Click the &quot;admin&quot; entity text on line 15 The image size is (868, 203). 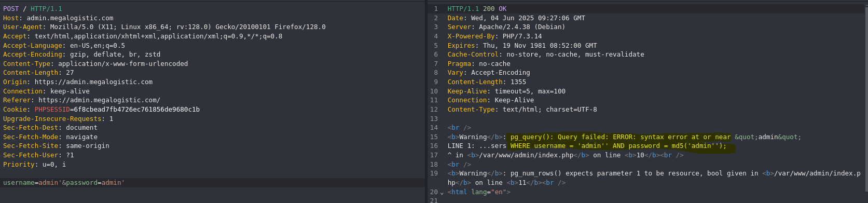pos(768,137)
